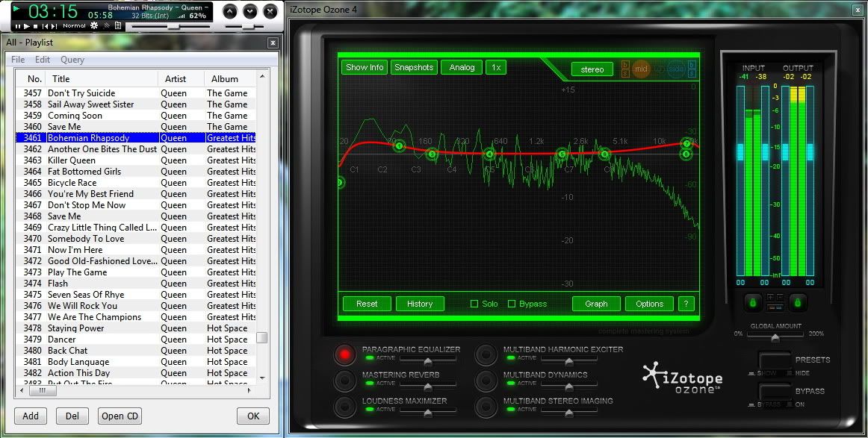Click the down arrow button on the player
Screen dimensions: 868x438
tap(250, 11)
